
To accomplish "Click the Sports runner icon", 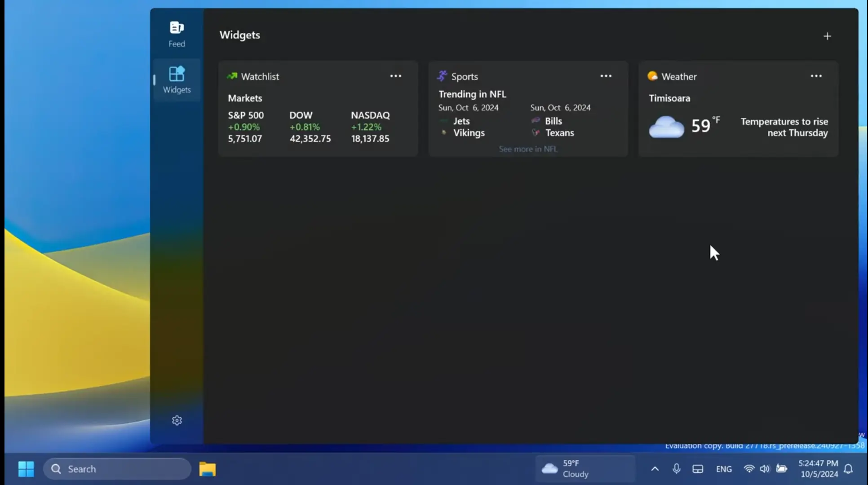I will [442, 76].
